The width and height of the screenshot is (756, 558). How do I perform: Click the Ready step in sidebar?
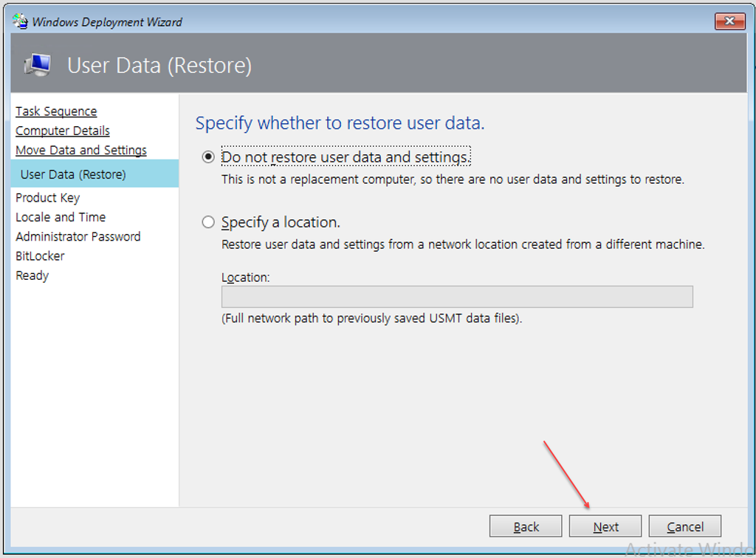click(x=32, y=275)
